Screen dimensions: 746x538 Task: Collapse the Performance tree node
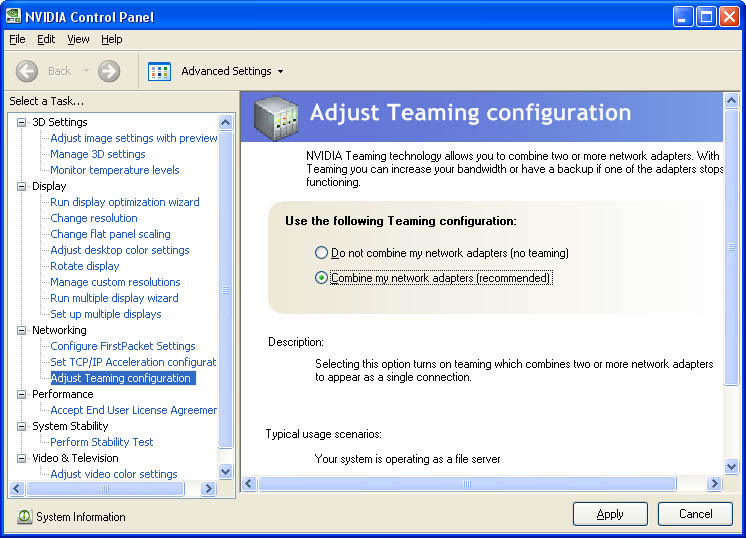(x=21, y=394)
